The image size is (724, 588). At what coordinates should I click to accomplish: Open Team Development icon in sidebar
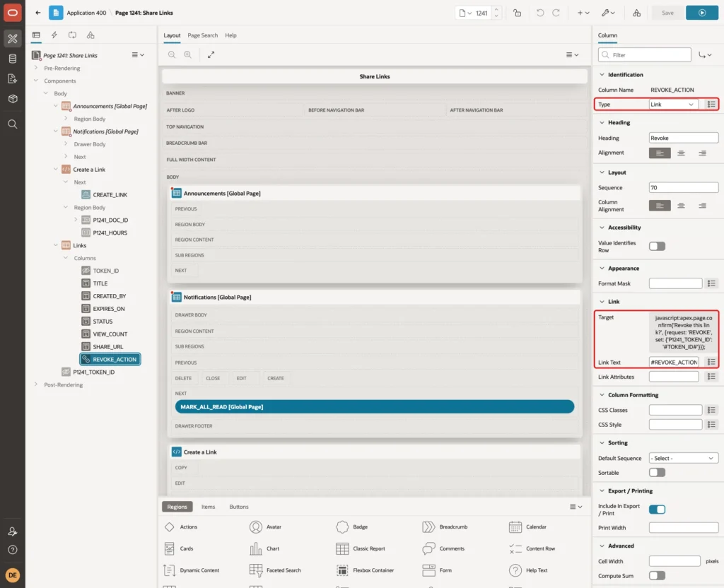tap(13, 79)
